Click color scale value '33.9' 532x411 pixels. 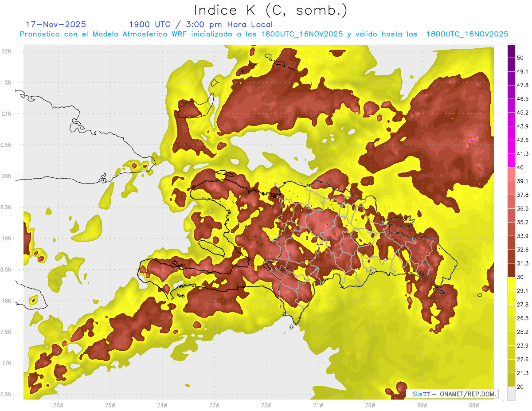coord(522,236)
